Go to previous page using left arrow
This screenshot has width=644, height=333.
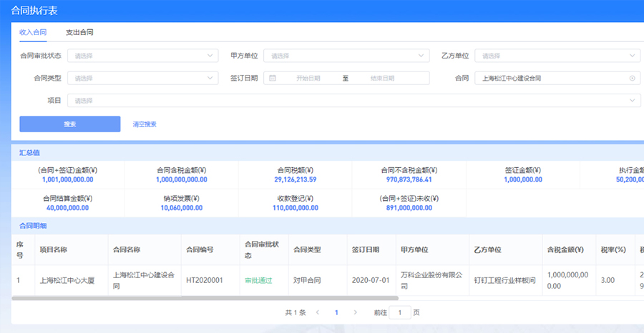(318, 312)
